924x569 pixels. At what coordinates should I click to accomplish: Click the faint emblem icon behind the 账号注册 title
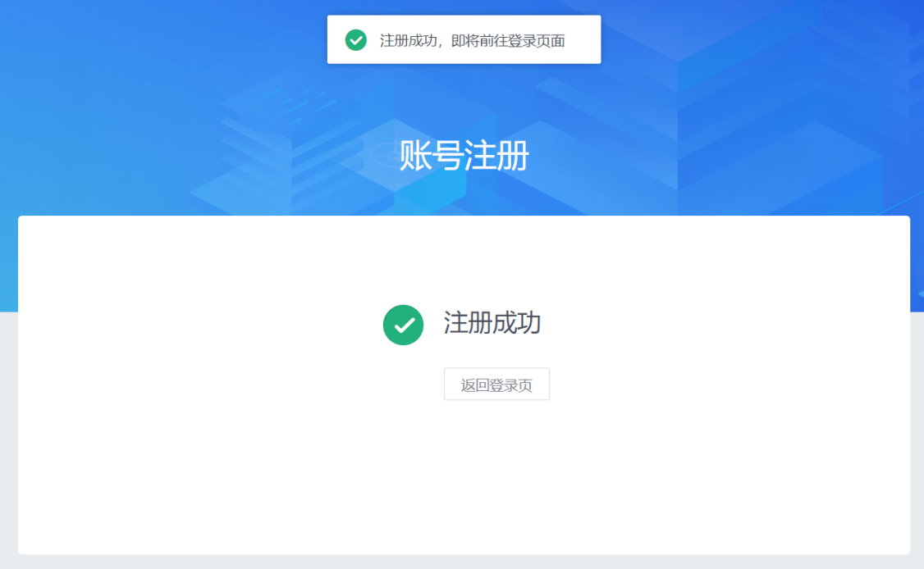click(x=387, y=155)
